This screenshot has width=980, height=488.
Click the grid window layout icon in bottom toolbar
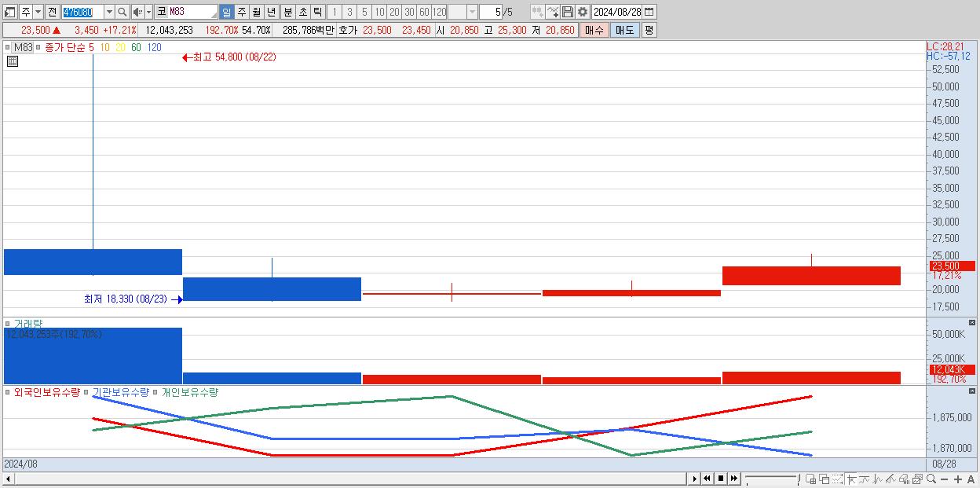pyautogui.click(x=811, y=479)
